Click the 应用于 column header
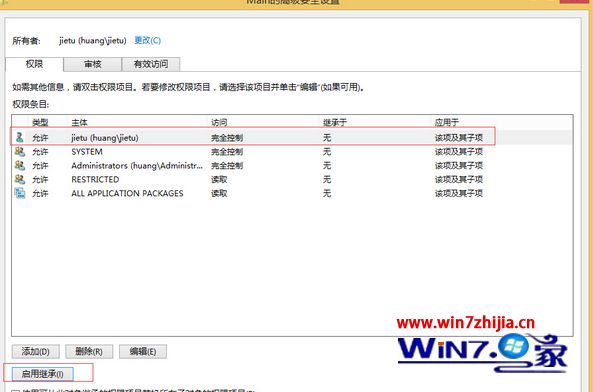Image resolution: width=593 pixels, height=392 pixels. (x=447, y=122)
